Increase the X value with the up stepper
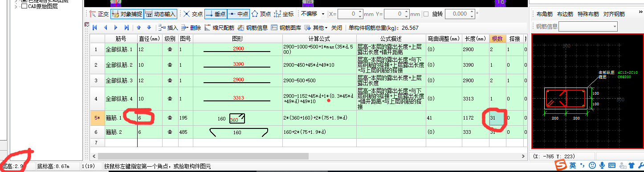Screen dimensions: 644x172 click(x=360, y=12)
